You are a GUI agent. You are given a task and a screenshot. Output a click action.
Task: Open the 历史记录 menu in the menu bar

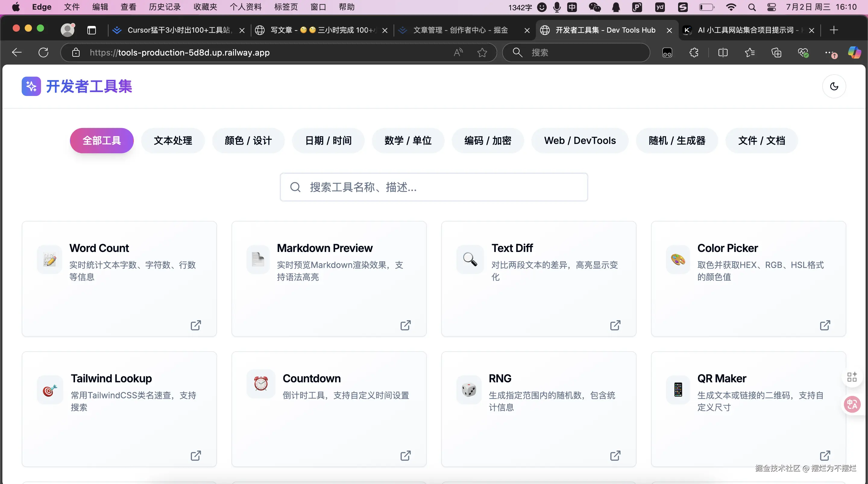tap(165, 7)
